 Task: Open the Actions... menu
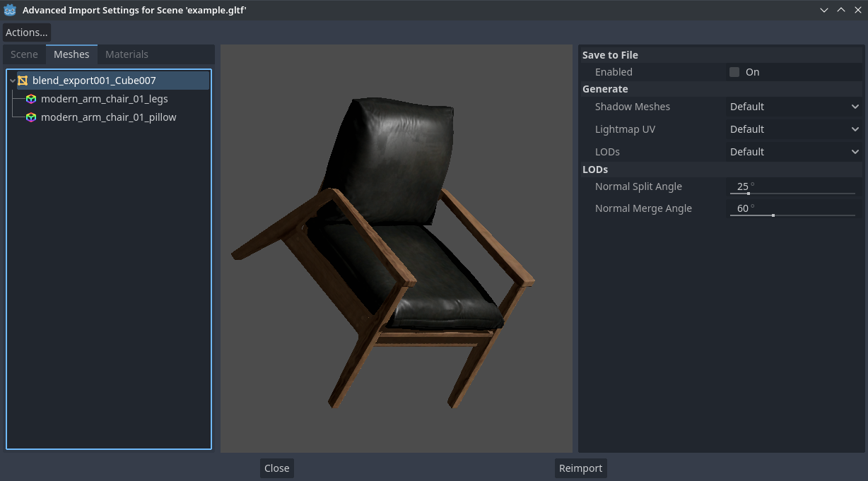(26, 32)
